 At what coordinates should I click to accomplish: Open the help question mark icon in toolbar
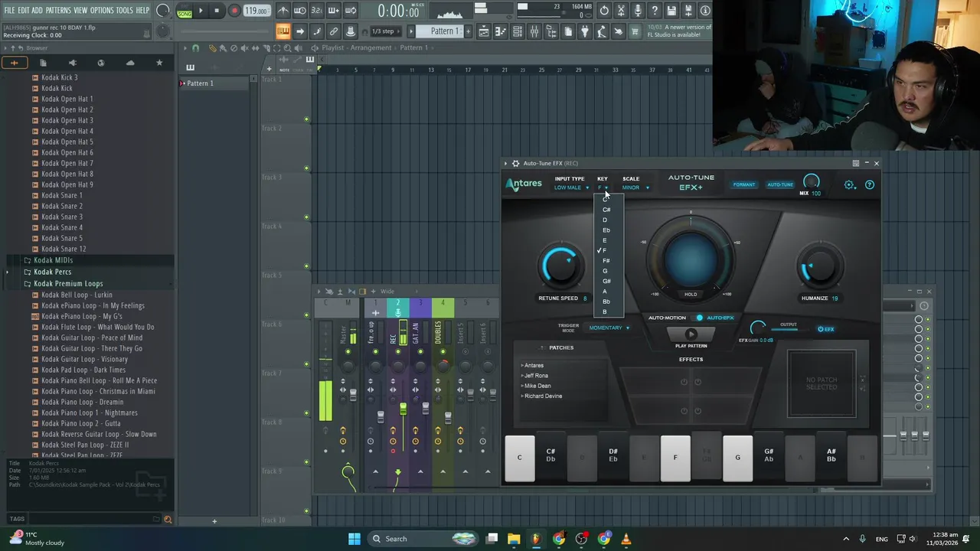pos(655,11)
